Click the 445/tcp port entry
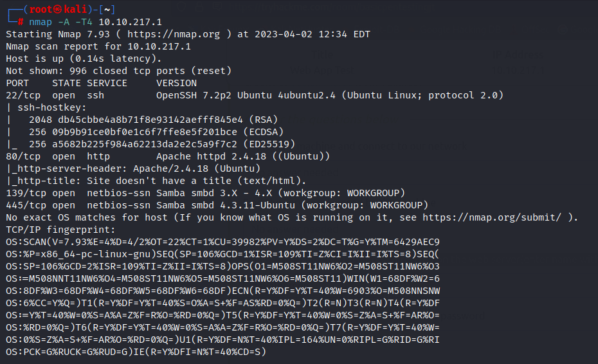The width and height of the screenshot is (598, 364). [26, 205]
